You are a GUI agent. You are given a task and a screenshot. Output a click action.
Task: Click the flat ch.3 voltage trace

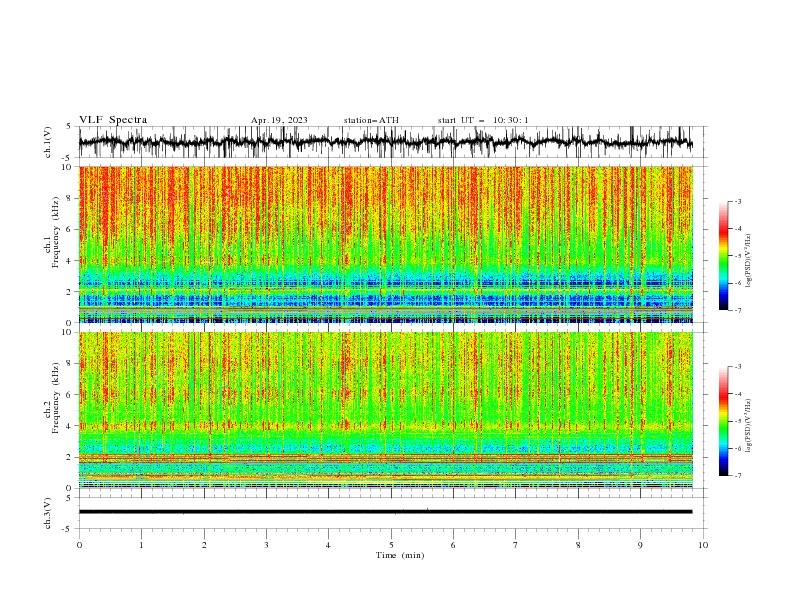tap(385, 512)
